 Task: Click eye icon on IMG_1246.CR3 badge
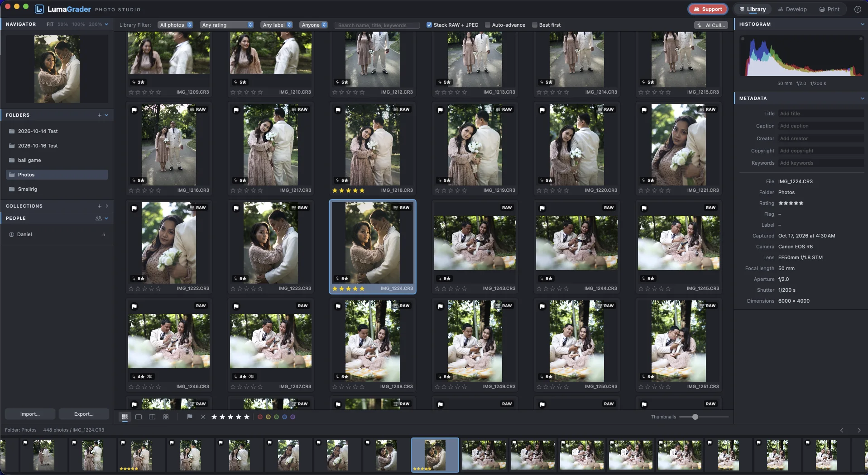point(149,376)
